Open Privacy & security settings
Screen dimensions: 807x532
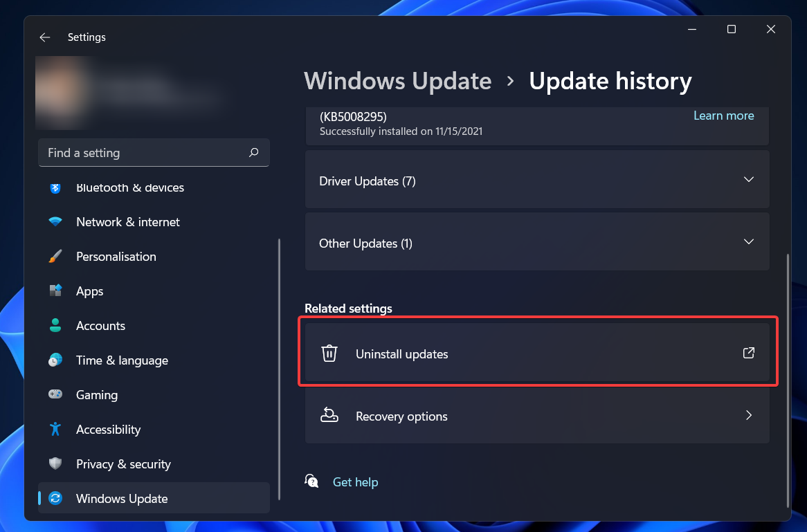[x=154, y=464]
